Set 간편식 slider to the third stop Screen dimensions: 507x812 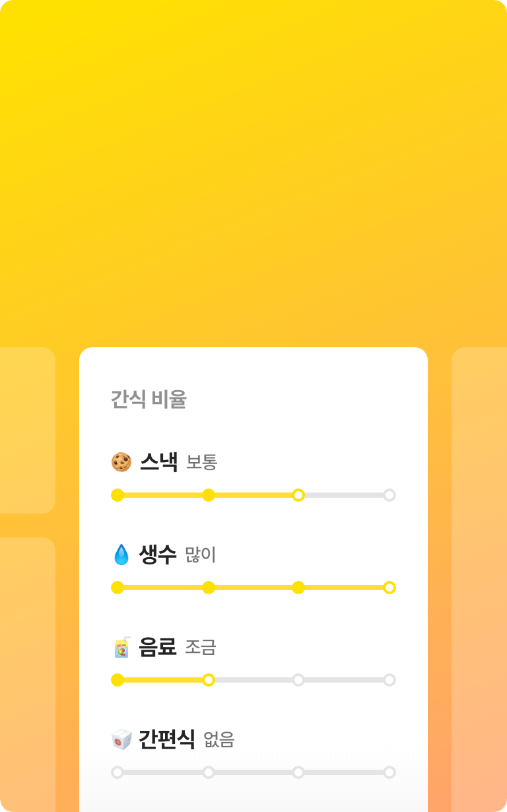click(298, 772)
